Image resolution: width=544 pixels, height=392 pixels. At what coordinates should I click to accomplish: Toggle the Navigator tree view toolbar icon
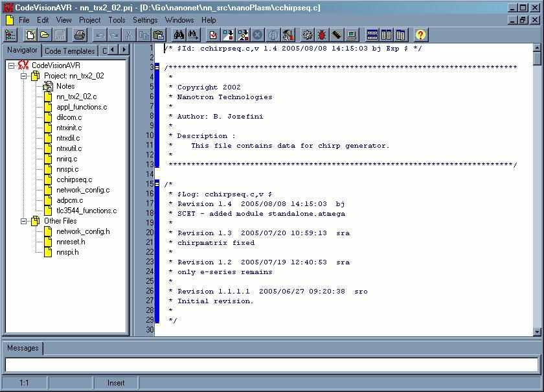(10, 35)
